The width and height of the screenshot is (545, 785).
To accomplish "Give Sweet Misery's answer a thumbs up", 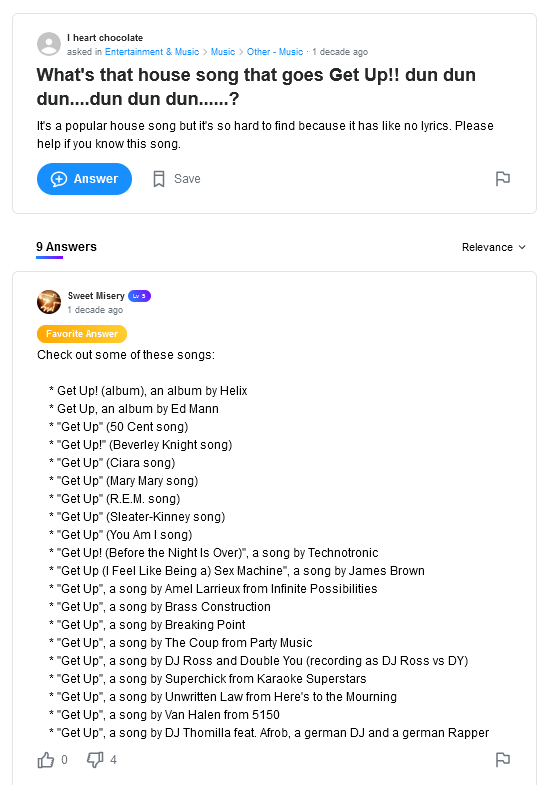I will [x=46, y=760].
